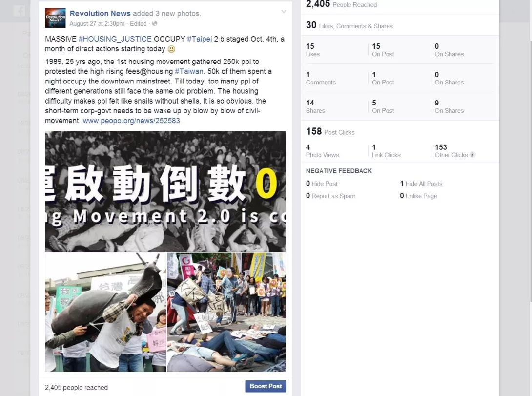Click the smiley emoji in post text
This screenshot has height=396, width=532.
tap(171, 49)
